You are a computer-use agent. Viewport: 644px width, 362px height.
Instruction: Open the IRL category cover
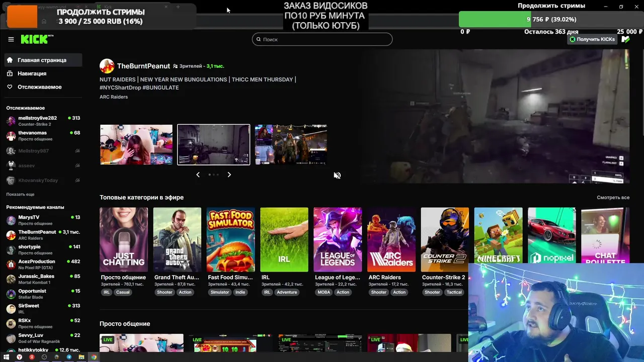(x=284, y=240)
